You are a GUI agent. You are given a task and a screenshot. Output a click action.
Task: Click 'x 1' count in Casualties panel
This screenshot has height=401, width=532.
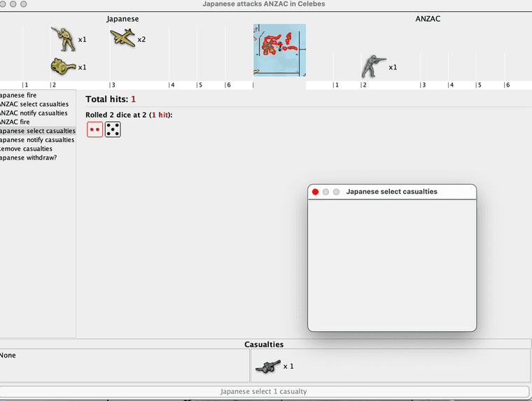coord(288,367)
